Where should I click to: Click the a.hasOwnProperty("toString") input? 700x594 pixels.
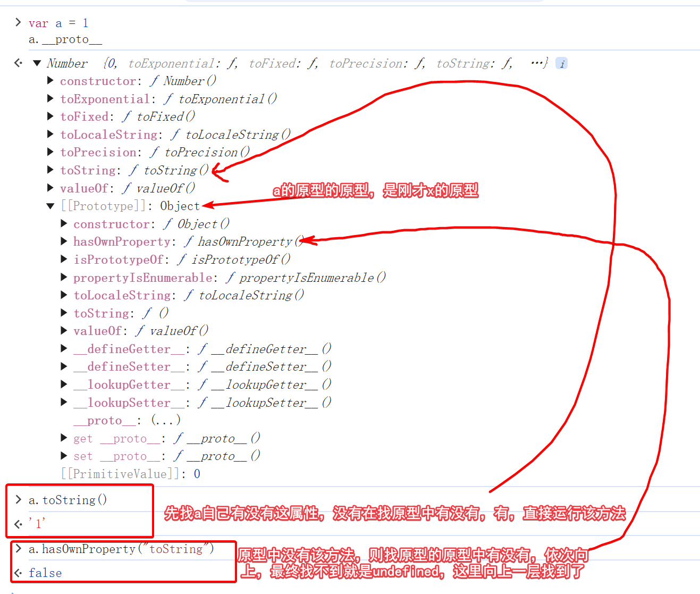click(121, 549)
